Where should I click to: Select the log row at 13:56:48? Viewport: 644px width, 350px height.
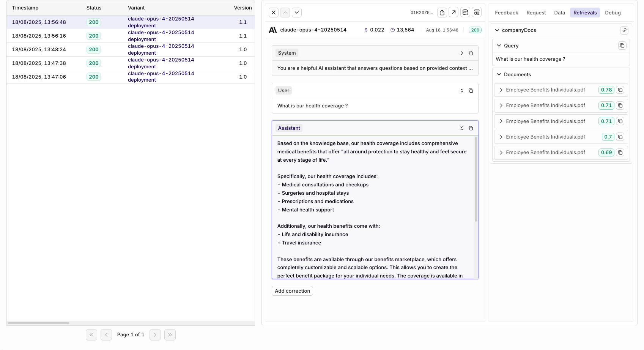(131, 22)
